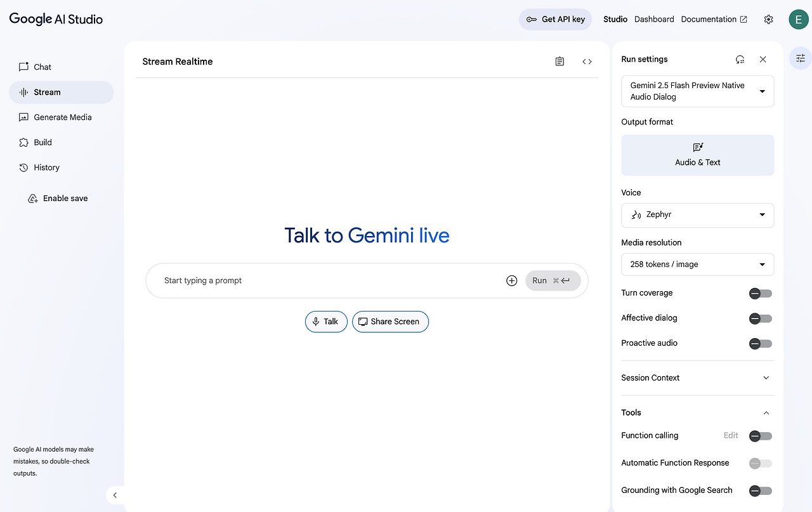Click the Run button
Image resolution: width=812 pixels, height=512 pixels.
coord(553,280)
